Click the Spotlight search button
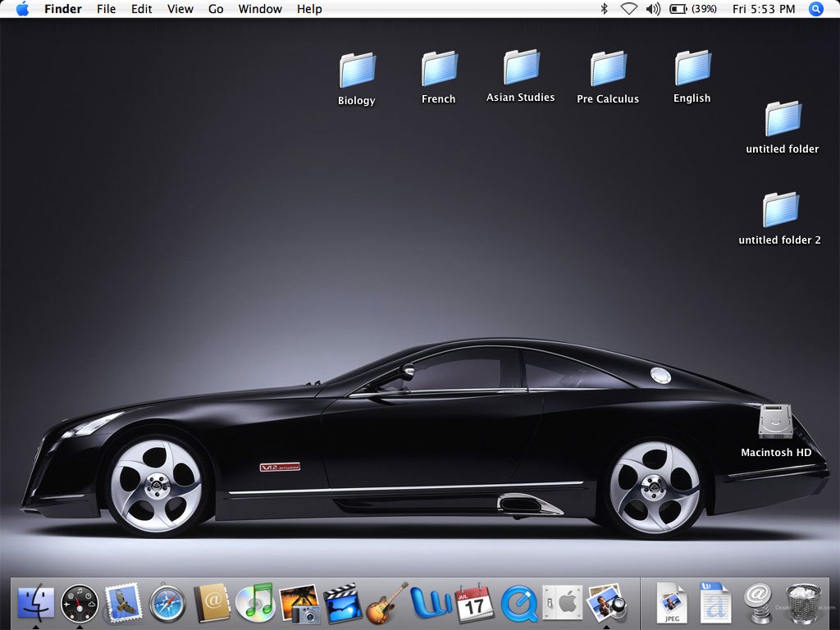The image size is (840, 630). pos(815,9)
